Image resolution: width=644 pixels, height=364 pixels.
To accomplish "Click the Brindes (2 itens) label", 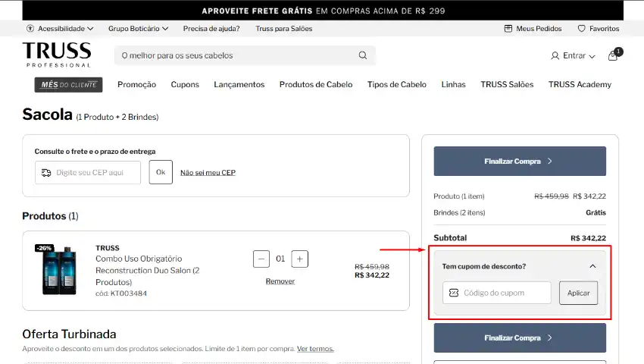I will point(459,212).
